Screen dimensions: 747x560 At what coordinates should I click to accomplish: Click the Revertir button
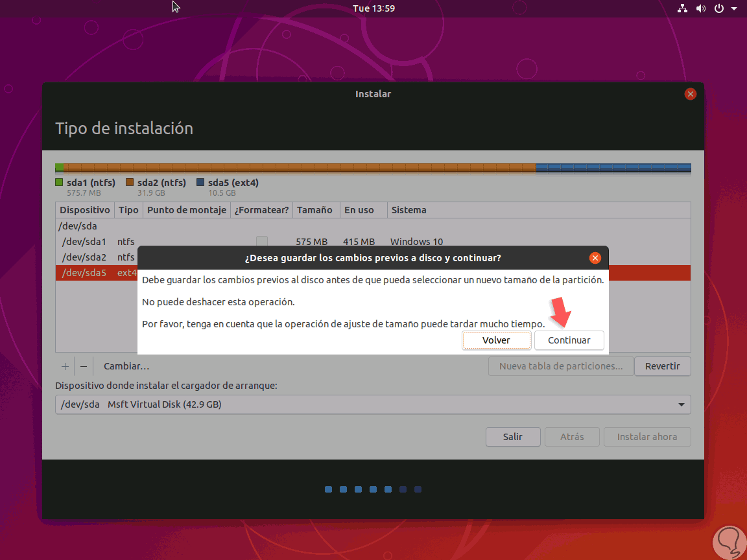click(662, 366)
